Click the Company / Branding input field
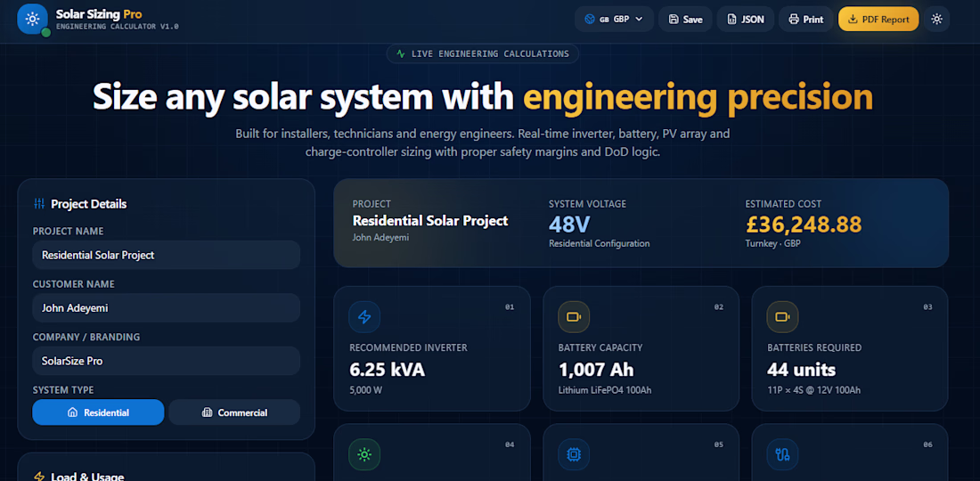 167,361
